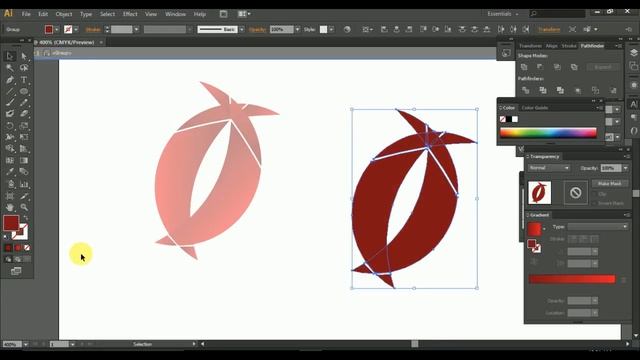Open Recolor Artwork color wheel icon

pos(347,29)
